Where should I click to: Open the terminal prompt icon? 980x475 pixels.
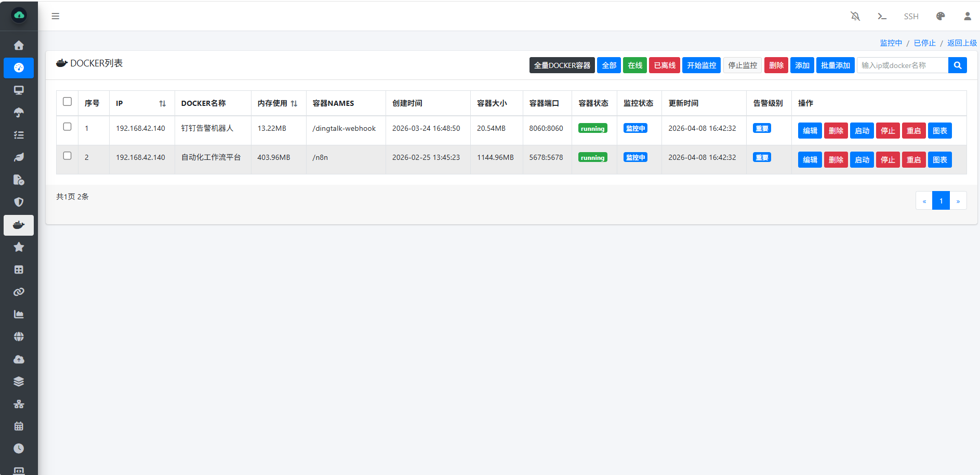coord(882,16)
